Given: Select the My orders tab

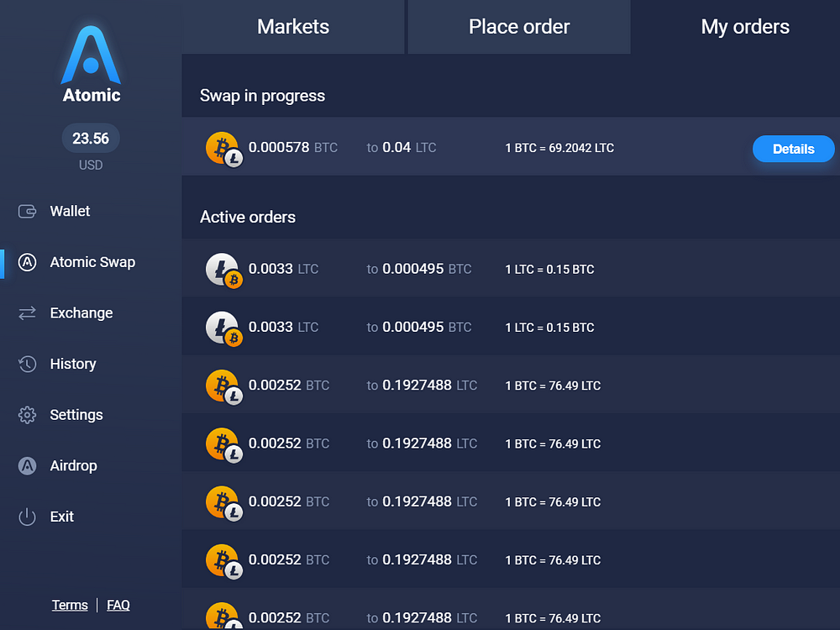Looking at the screenshot, I should (744, 27).
